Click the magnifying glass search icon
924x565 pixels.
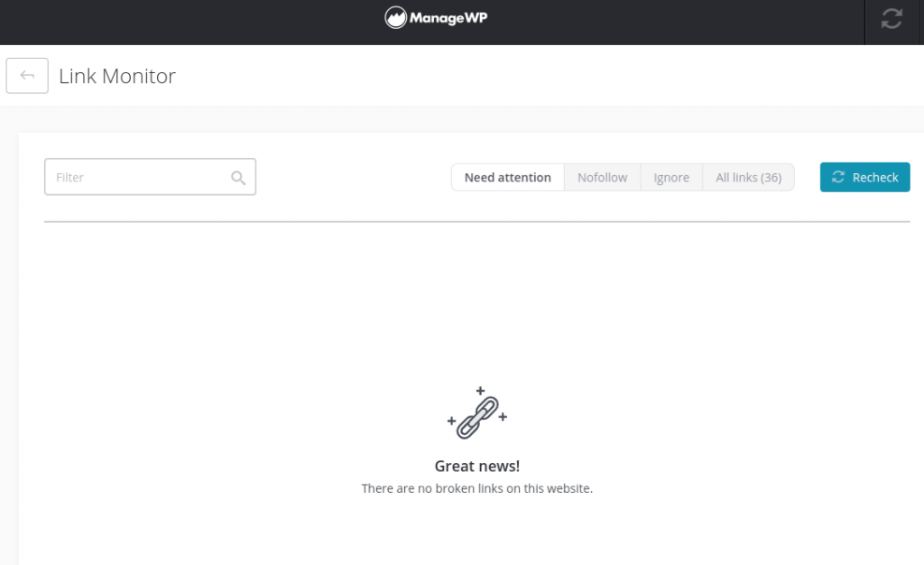[x=238, y=178]
